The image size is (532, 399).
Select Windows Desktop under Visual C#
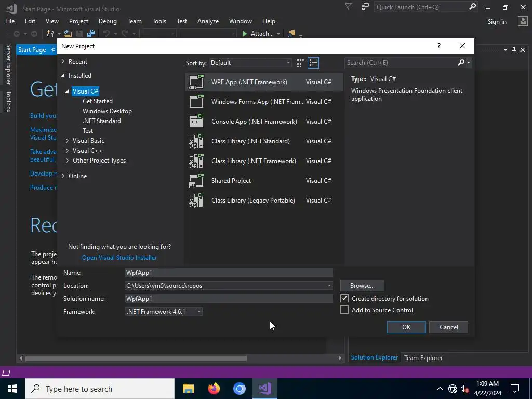click(x=107, y=111)
